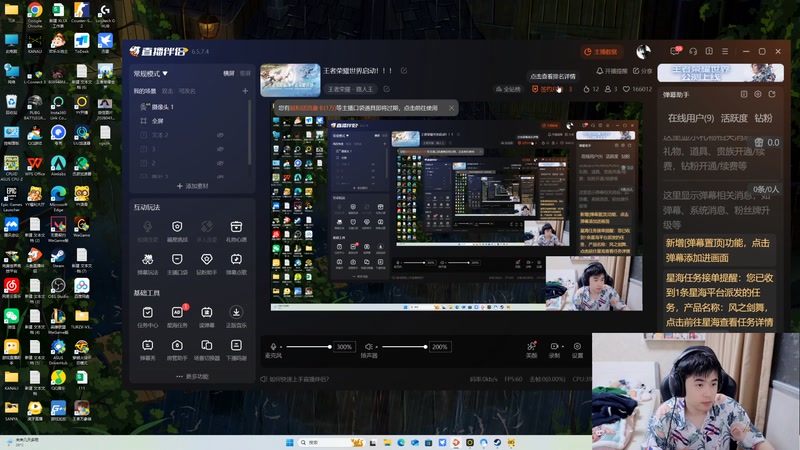Select 钻粉 tab
Viewport: 800px width, 450px height.
click(763, 118)
